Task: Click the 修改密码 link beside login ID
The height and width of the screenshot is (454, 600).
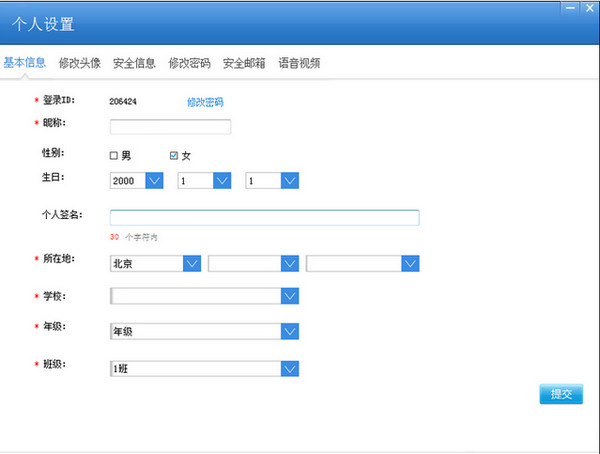Action: (205, 102)
